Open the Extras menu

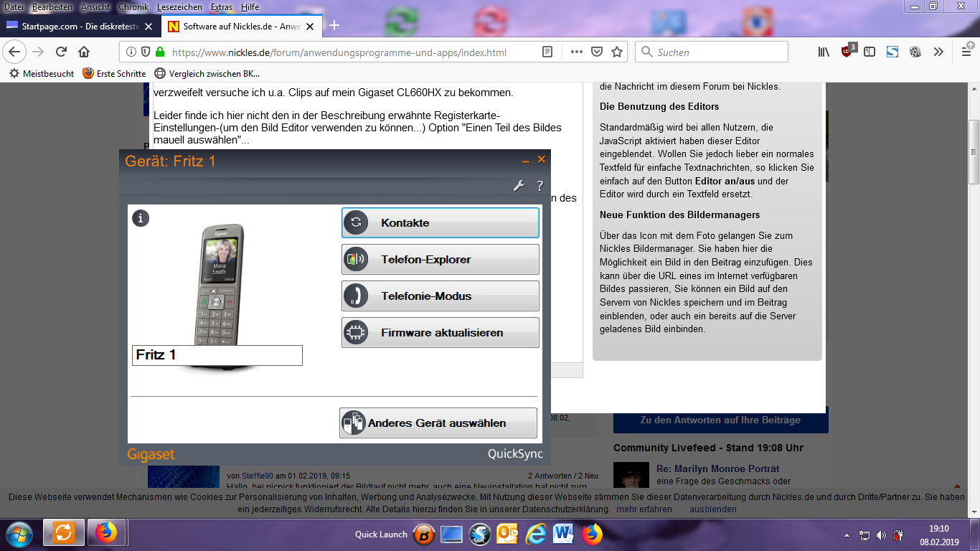point(222,6)
